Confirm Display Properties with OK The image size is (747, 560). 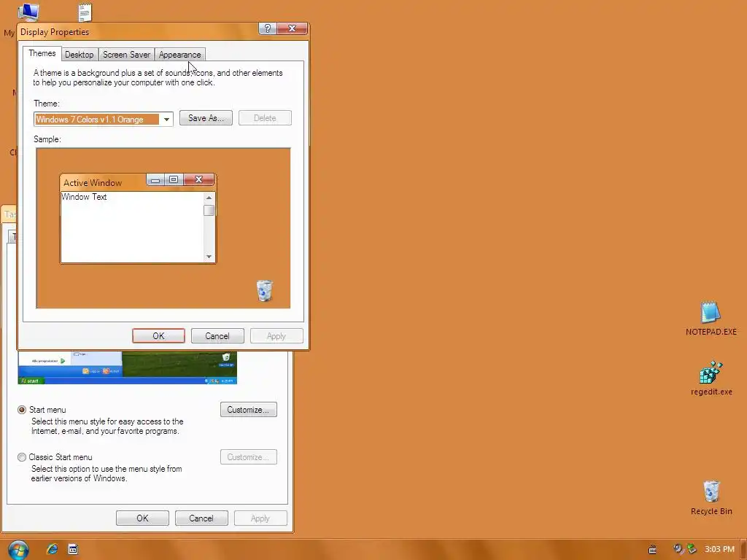[x=158, y=335]
